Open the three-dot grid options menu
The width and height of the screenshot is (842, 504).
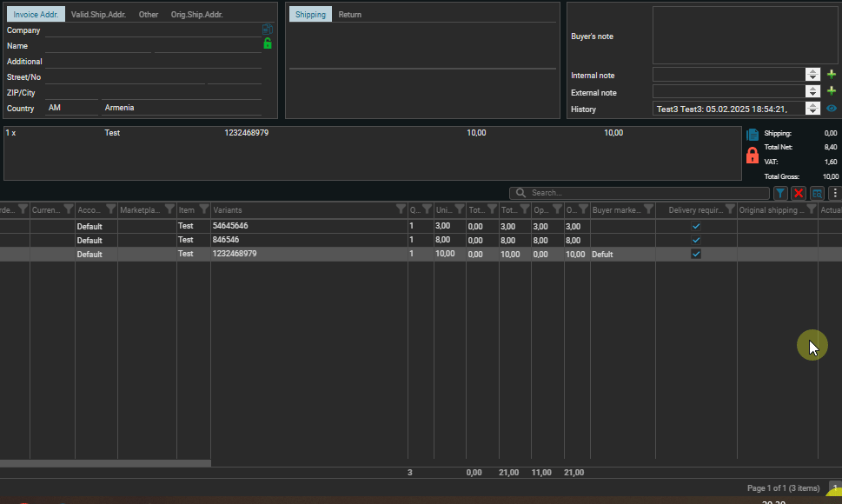pyautogui.click(x=835, y=193)
